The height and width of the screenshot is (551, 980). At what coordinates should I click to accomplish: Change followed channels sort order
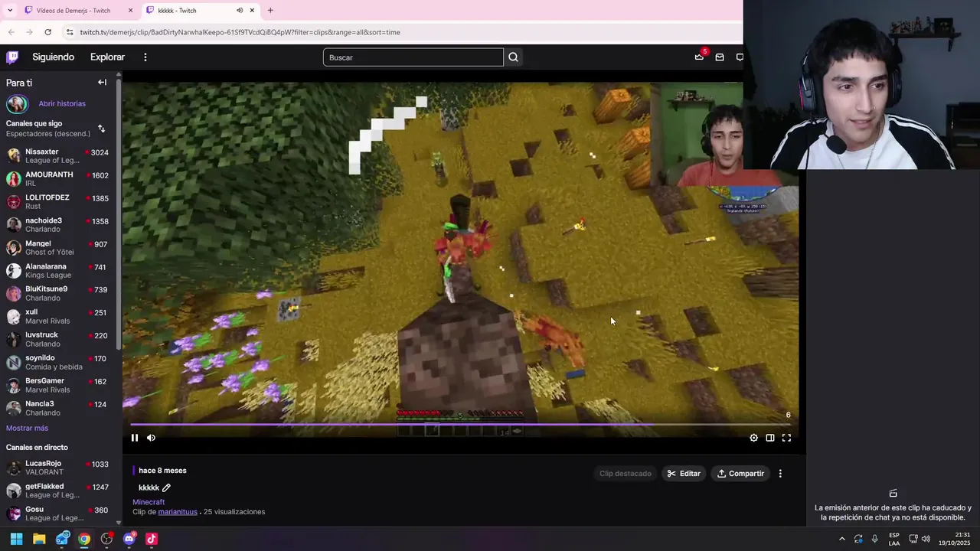[101, 129]
